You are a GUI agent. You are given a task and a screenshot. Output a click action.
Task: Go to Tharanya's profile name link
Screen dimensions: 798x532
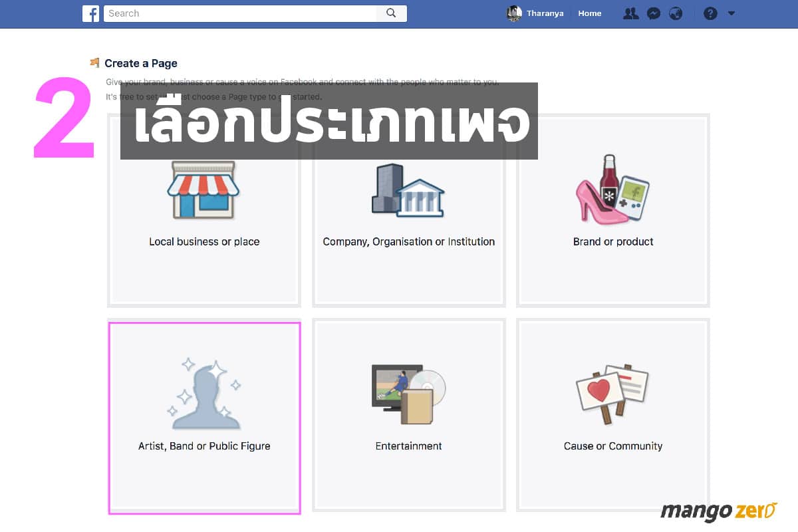pyautogui.click(x=545, y=13)
